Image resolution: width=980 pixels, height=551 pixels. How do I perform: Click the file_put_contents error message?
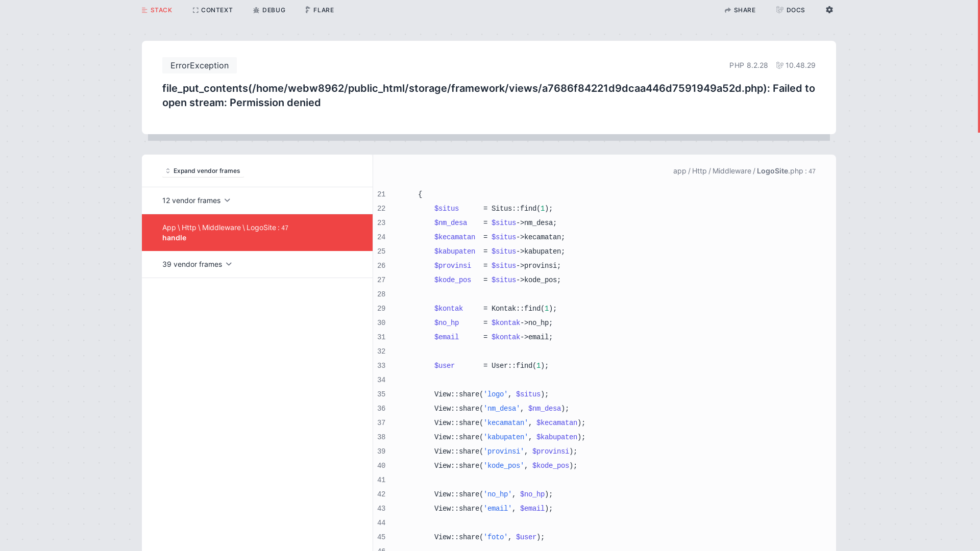pyautogui.click(x=488, y=95)
